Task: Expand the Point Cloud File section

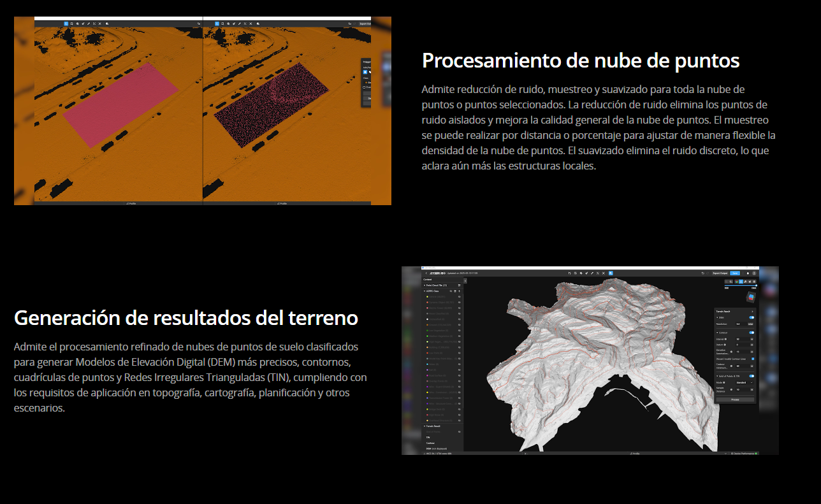Action: click(x=425, y=285)
